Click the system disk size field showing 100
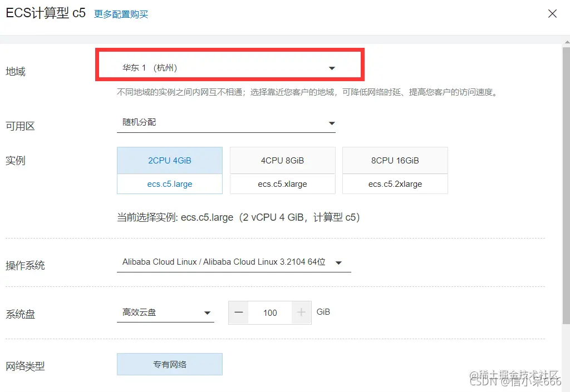The image size is (570, 392). [x=270, y=312]
